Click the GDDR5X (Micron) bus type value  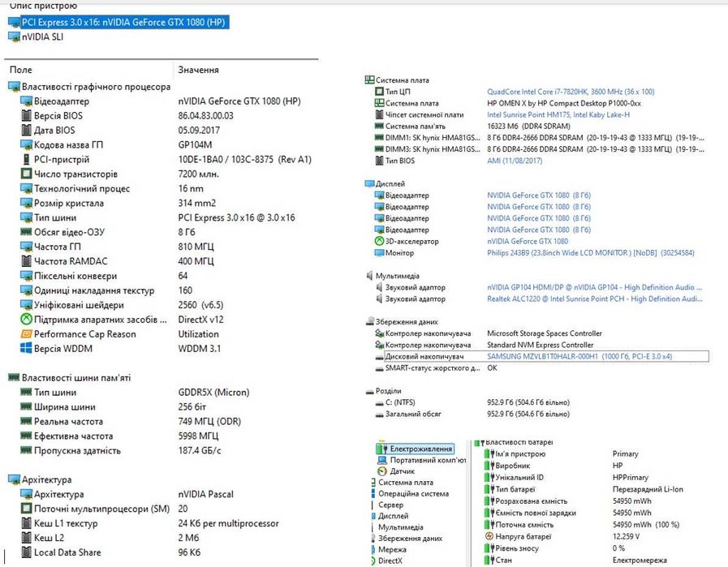pos(213,393)
